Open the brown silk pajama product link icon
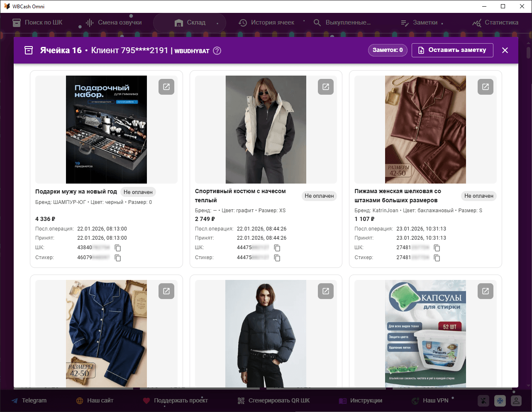The width and height of the screenshot is (532, 412). [486, 87]
